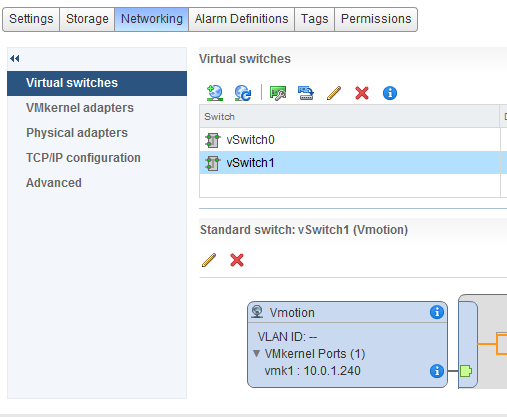The image size is (507, 417).
Task: Click the Refresh network globe icon
Action: point(243,93)
